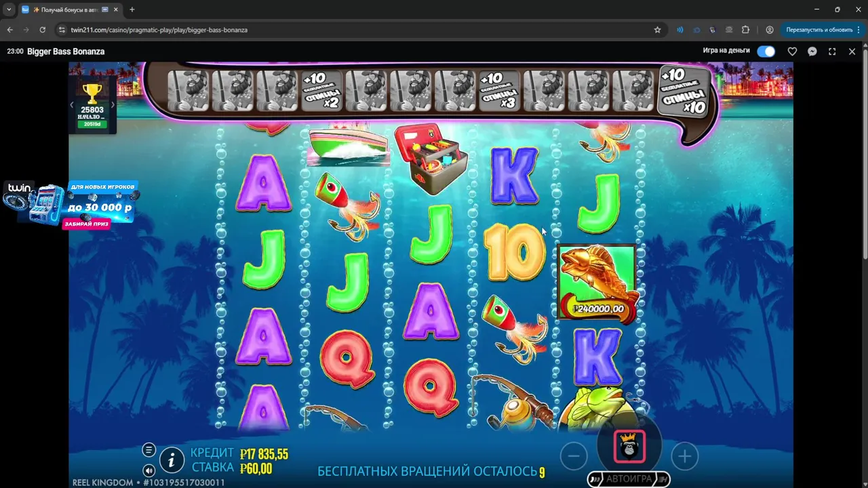Click 'Бесплатных вращений осталось 9' text

click(431, 472)
